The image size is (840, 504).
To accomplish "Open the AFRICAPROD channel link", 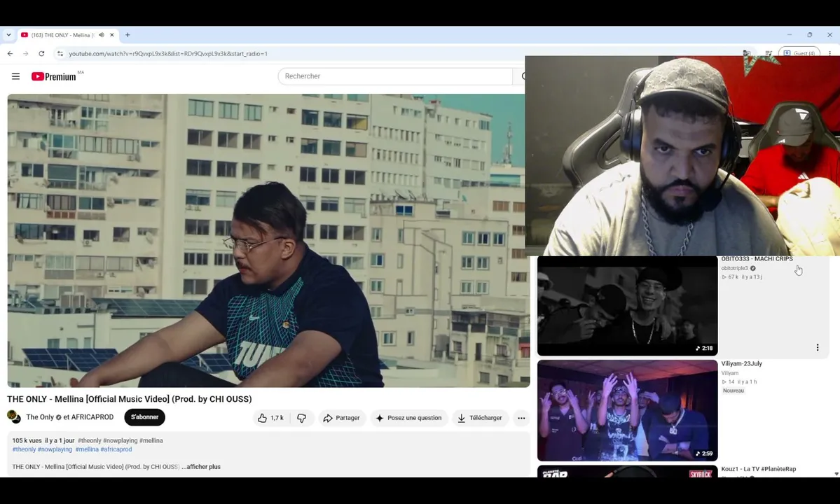I will click(92, 417).
